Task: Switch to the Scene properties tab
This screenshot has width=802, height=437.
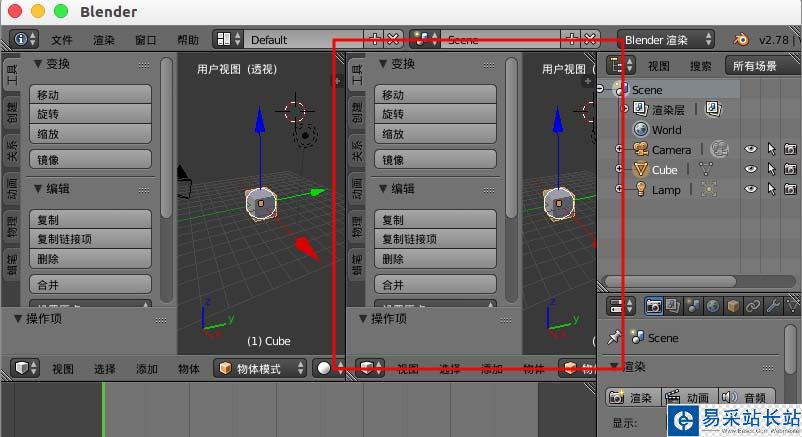Action: click(693, 306)
